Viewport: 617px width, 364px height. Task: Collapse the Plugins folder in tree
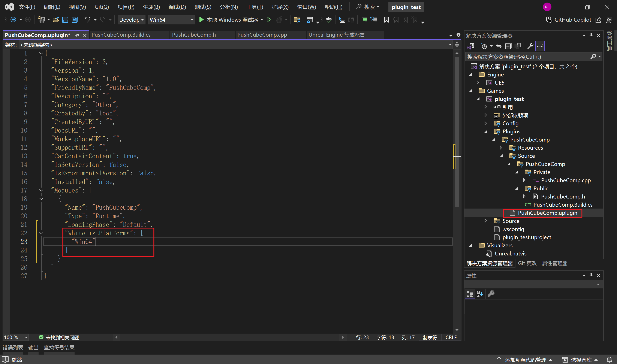486,132
